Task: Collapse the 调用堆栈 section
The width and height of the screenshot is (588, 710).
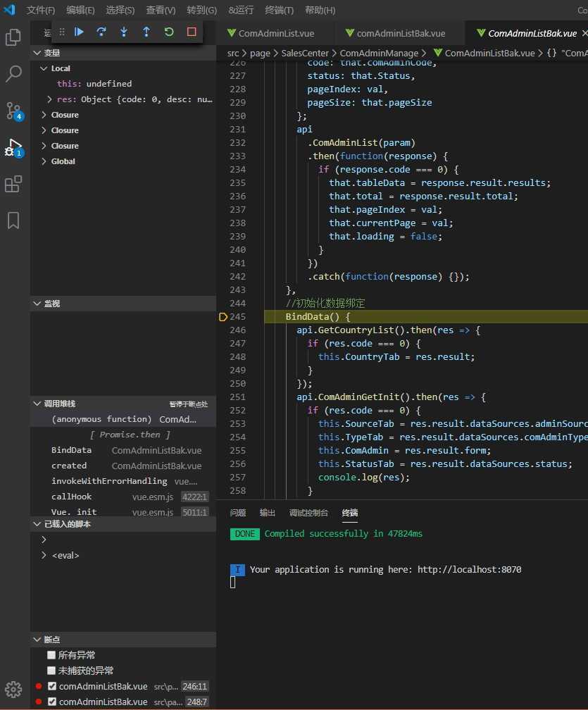Action: click(37, 404)
